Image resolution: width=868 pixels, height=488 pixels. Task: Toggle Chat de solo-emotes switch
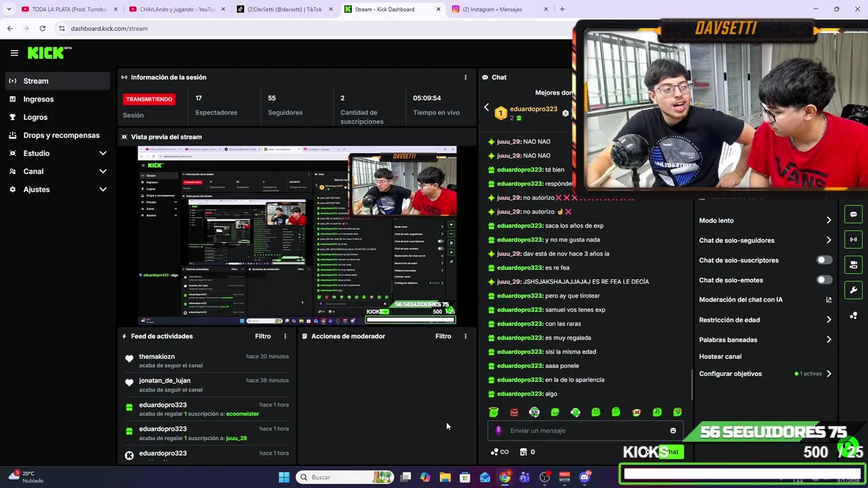tap(823, 280)
